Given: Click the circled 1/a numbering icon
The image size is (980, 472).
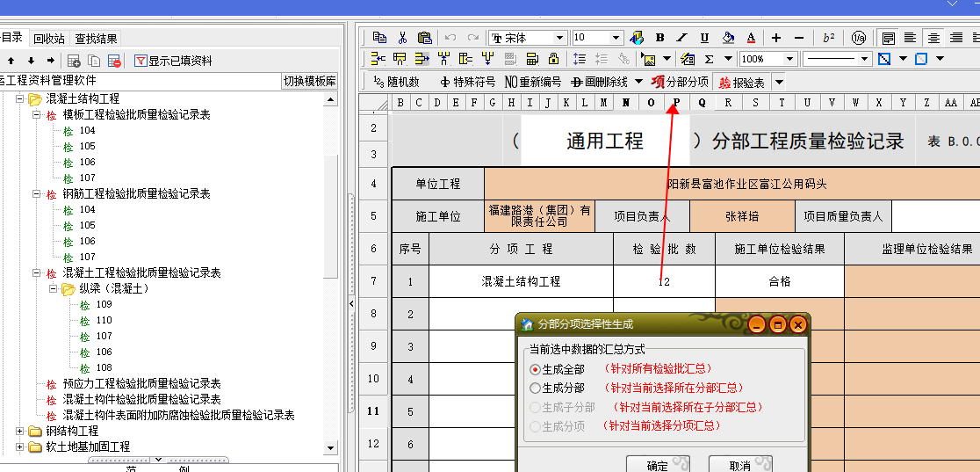Looking at the screenshot, I should [x=860, y=38].
